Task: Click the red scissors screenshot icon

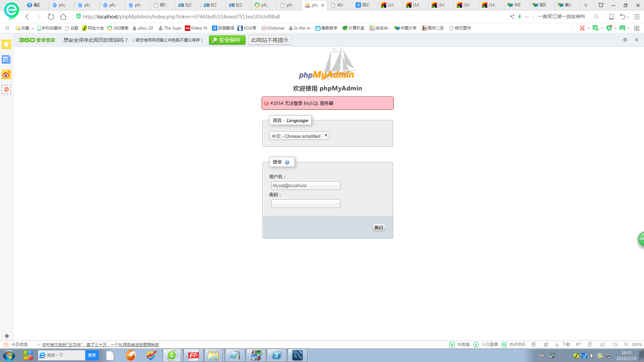Action: (582, 28)
